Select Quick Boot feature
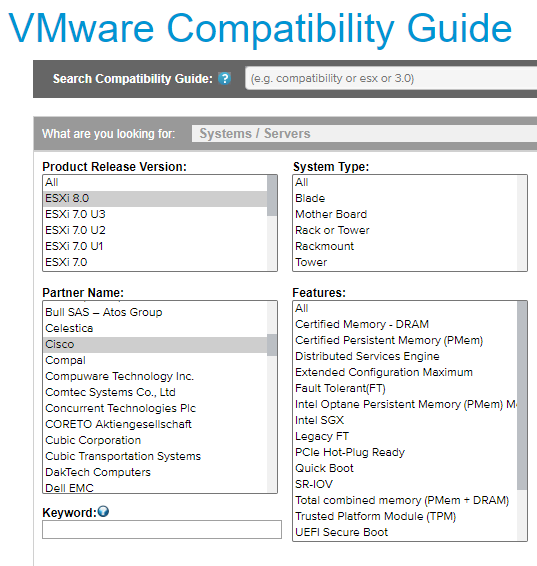Viewport: 537px width, 566px height. (405, 469)
